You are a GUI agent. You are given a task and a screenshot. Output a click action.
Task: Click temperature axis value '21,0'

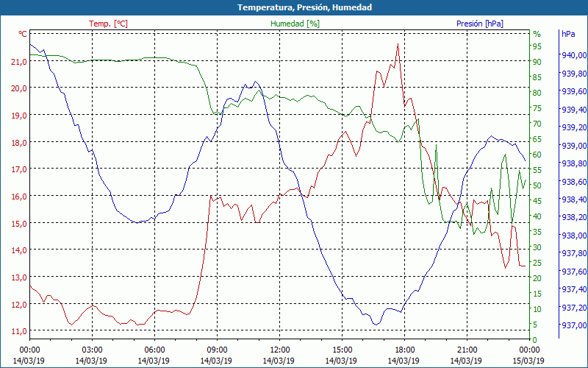19,61
